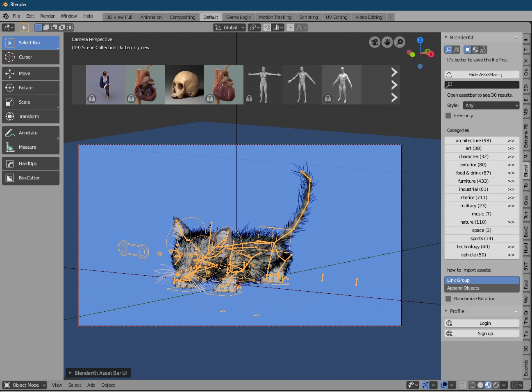Click the red X axis gizmo
The width and height of the screenshot is (532, 392).
(431, 54)
